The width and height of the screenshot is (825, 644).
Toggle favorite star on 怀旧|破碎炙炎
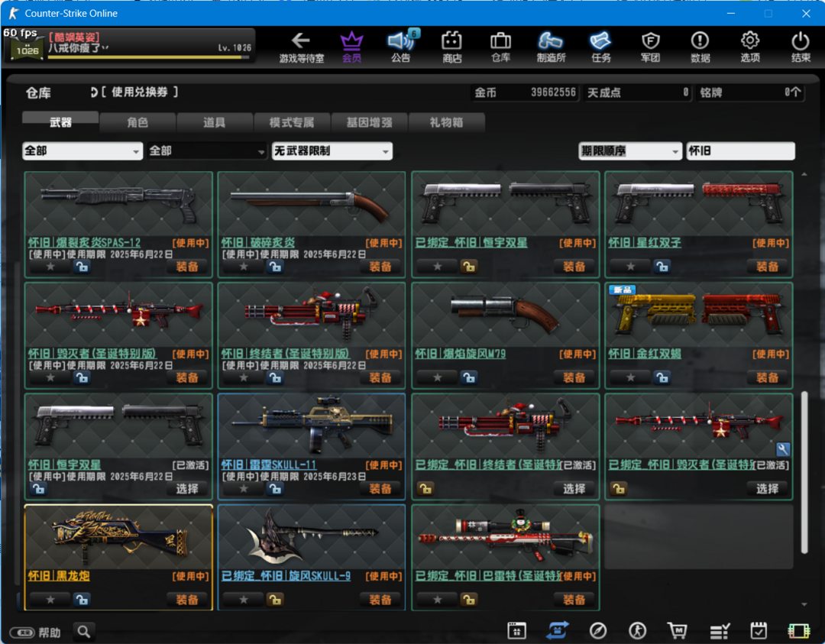pyautogui.click(x=244, y=267)
